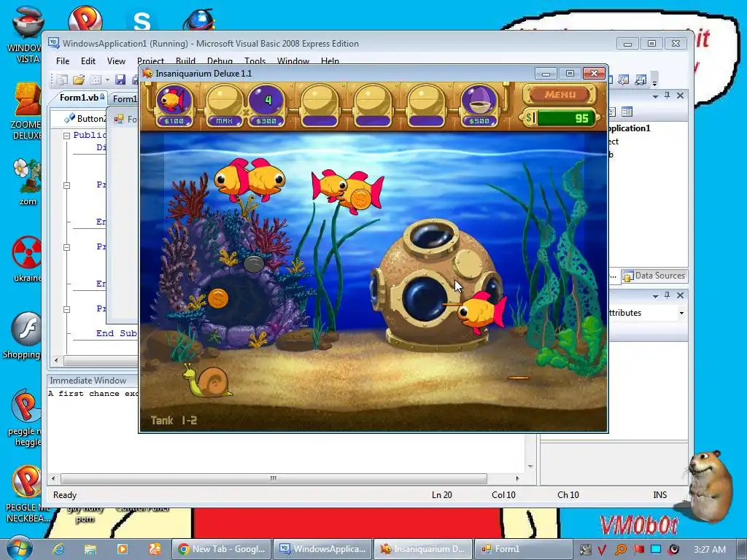This screenshot has width=747, height=560.
Task: Click the MAX food quality slot
Action: pos(224,105)
